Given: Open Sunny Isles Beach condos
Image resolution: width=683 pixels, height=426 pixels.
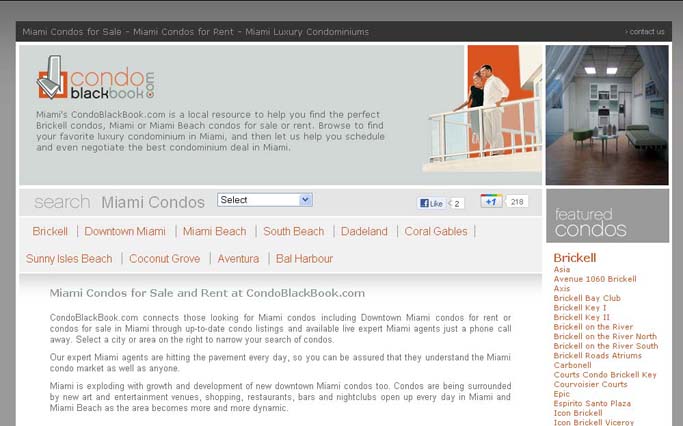Looking at the screenshot, I should [69, 259].
